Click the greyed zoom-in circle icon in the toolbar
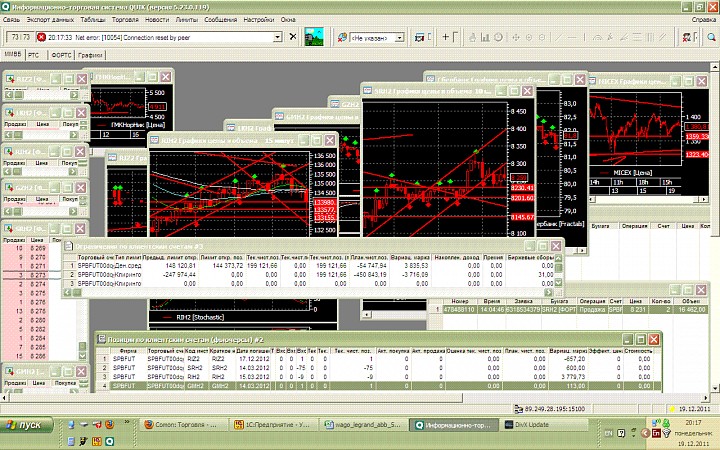This screenshot has height=450, width=720. (x=529, y=38)
